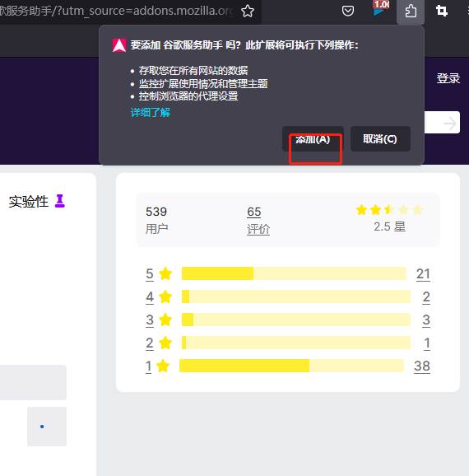Activate the screenshot crop tool icon
469x476 pixels.
click(x=441, y=12)
